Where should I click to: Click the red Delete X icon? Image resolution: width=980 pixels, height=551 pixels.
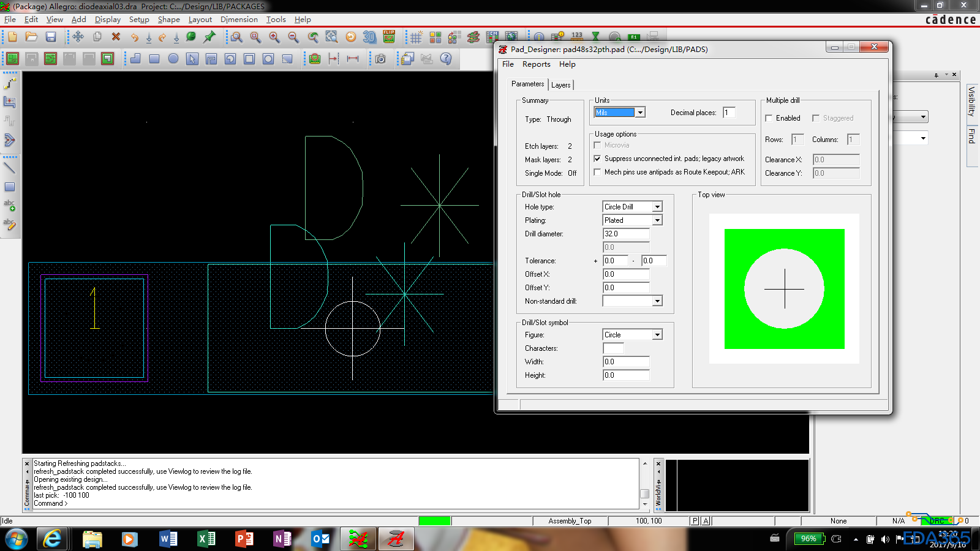pyautogui.click(x=116, y=37)
